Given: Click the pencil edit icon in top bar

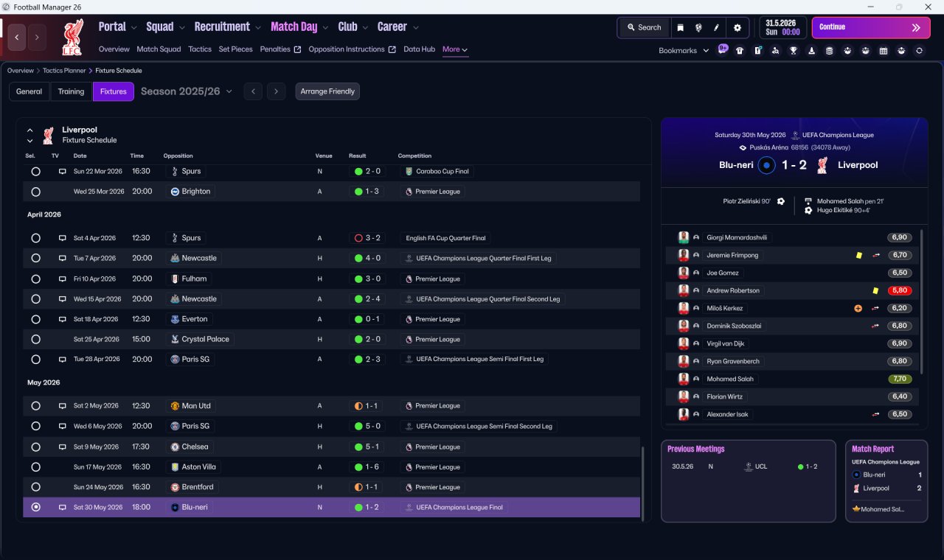Looking at the screenshot, I should pos(716,27).
